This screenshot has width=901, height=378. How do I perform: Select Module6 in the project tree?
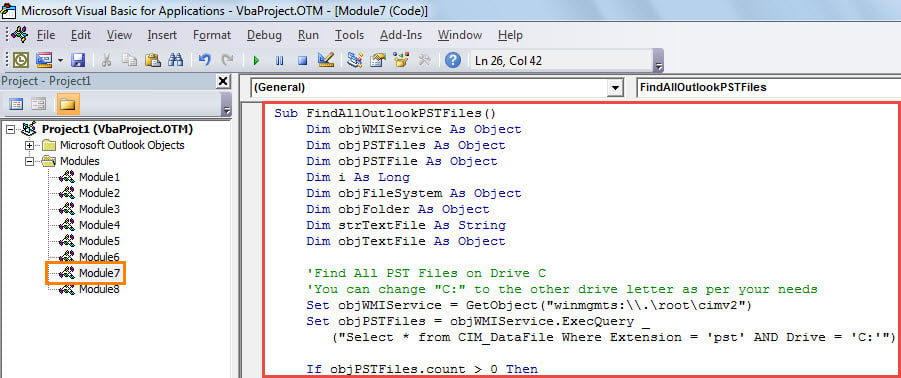tap(99, 257)
